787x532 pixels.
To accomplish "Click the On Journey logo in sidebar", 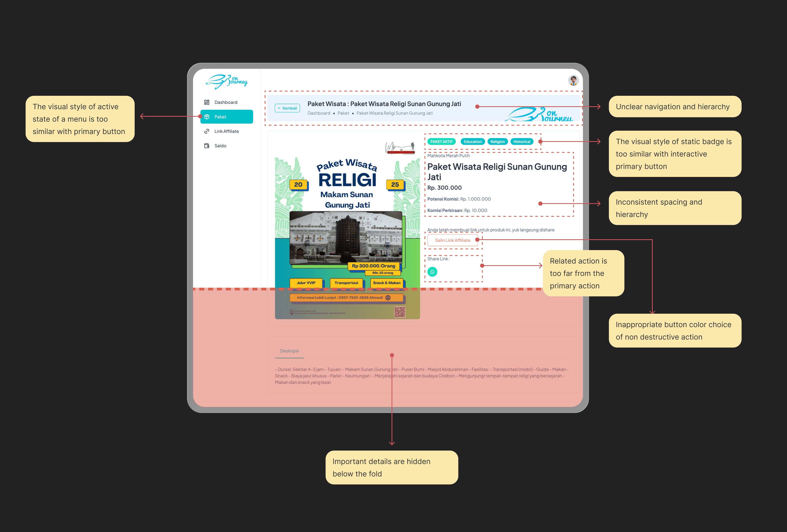I will click(227, 82).
